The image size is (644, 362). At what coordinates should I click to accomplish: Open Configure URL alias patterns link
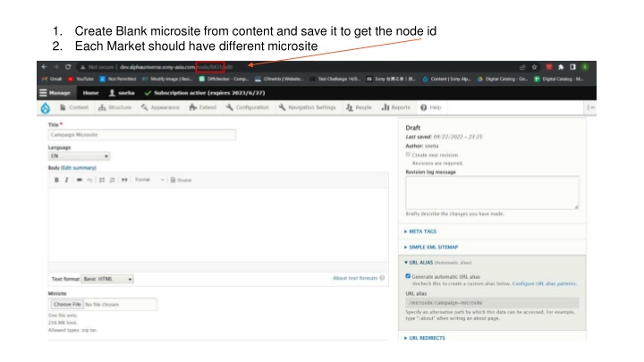544,283
